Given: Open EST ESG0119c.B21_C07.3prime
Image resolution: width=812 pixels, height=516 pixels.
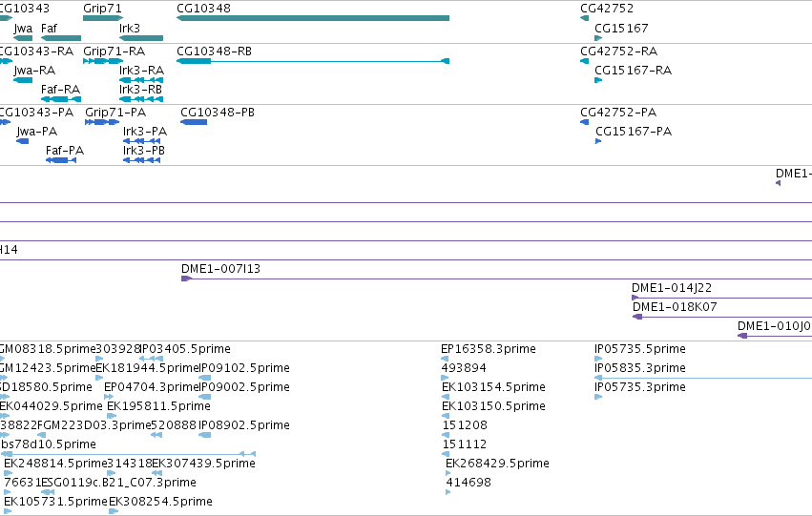Looking at the screenshot, I should tap(118, 483).
